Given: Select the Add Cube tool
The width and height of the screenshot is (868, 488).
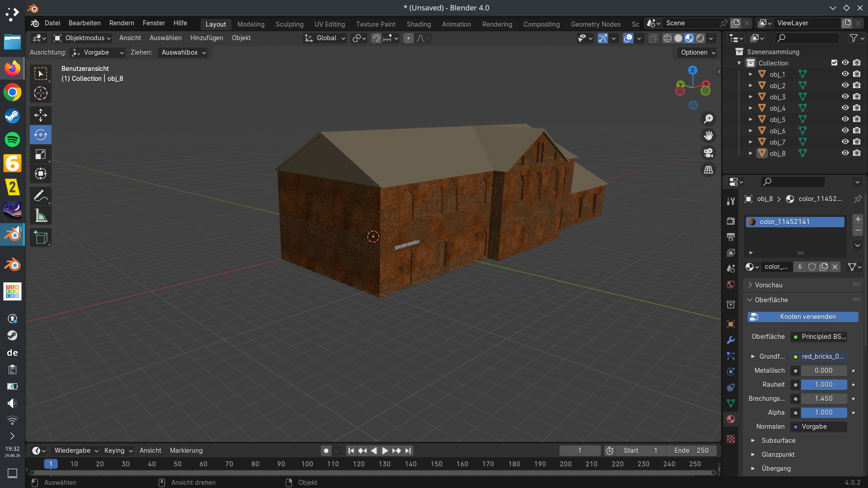Looking at the screenshot, I should (x=41, y=238).
